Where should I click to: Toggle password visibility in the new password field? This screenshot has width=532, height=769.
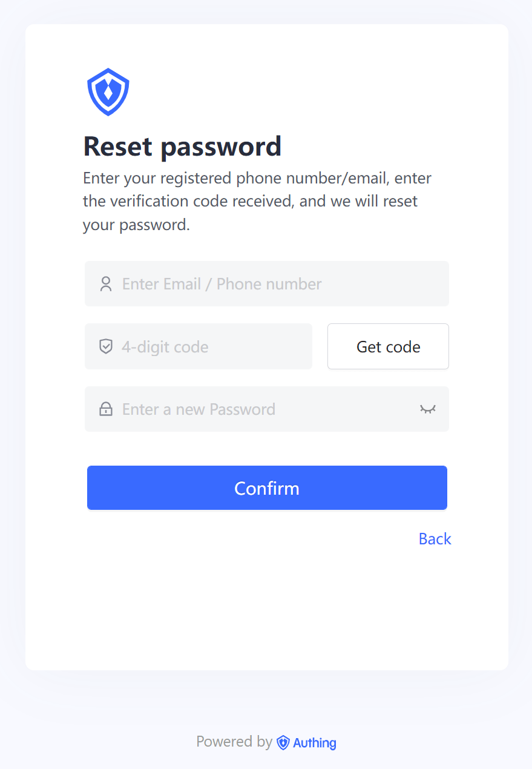click(428, 409)
